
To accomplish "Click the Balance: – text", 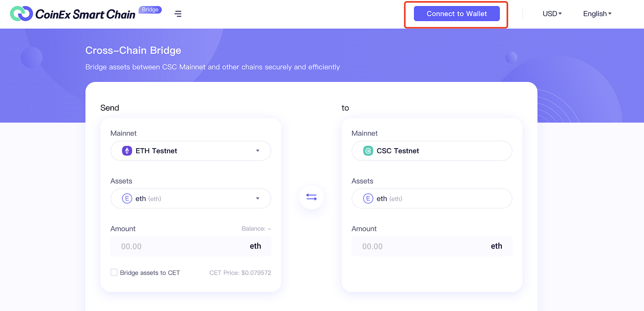I will point(256,229).
